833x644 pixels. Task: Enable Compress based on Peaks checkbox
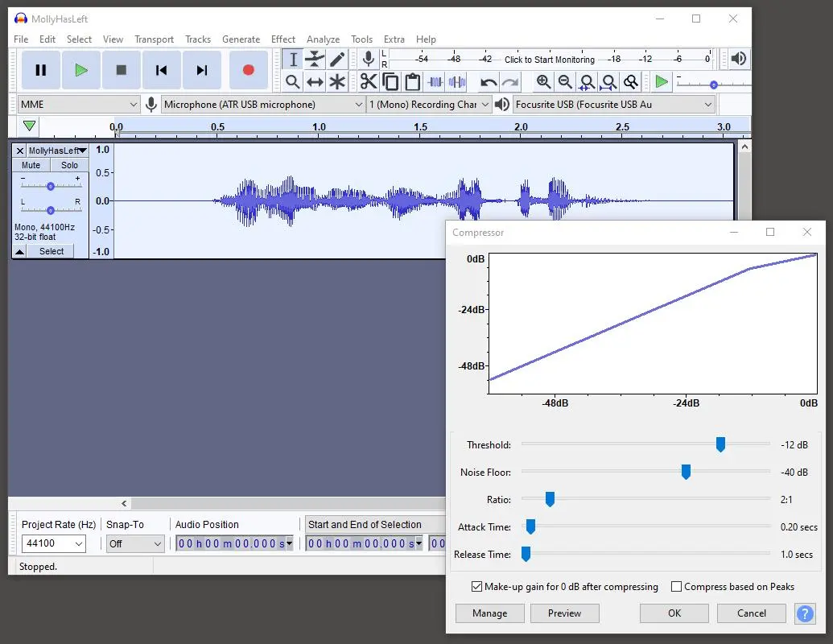tap(676, 587)
